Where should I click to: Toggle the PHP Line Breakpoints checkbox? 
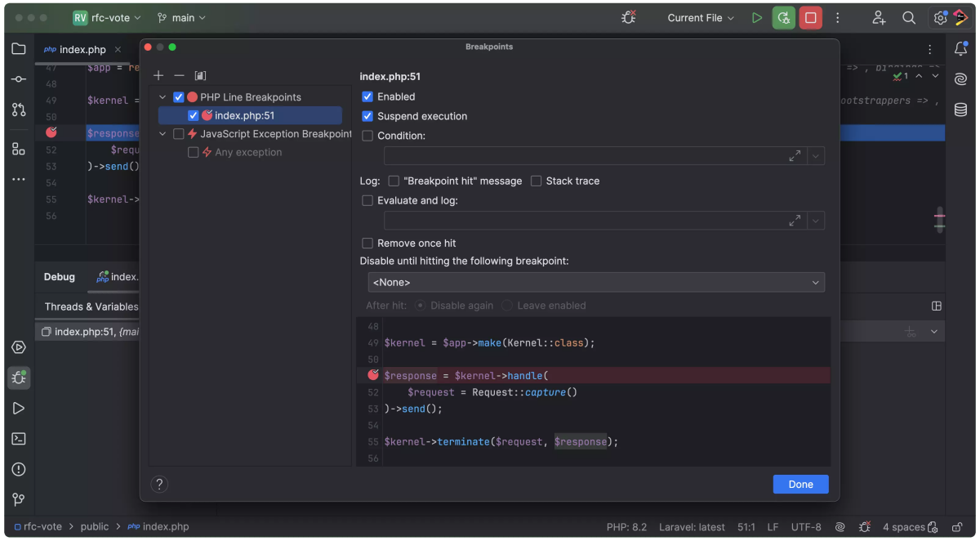tap(179, 97)
